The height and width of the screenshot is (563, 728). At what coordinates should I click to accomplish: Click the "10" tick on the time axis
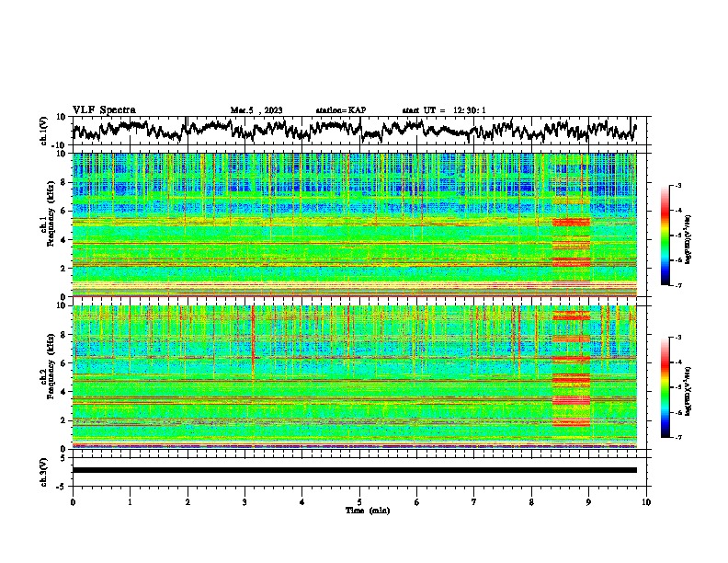click(646, 502)
